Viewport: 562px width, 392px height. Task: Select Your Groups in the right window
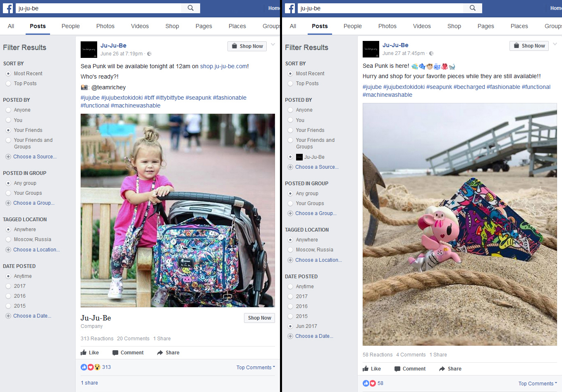[290, 203]
